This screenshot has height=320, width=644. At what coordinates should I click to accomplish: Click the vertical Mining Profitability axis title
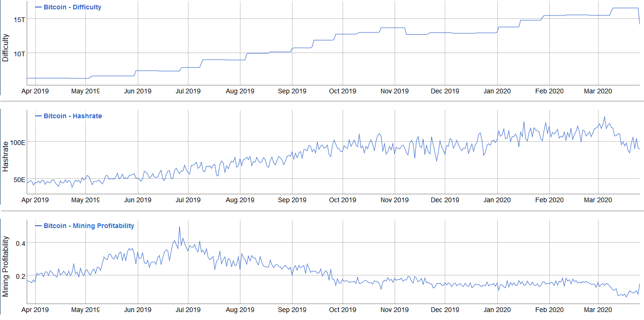6,267
